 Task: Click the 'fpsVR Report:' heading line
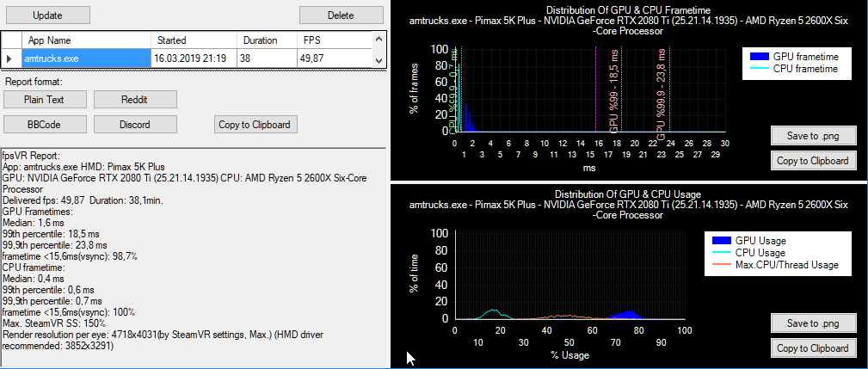point(30,156)
